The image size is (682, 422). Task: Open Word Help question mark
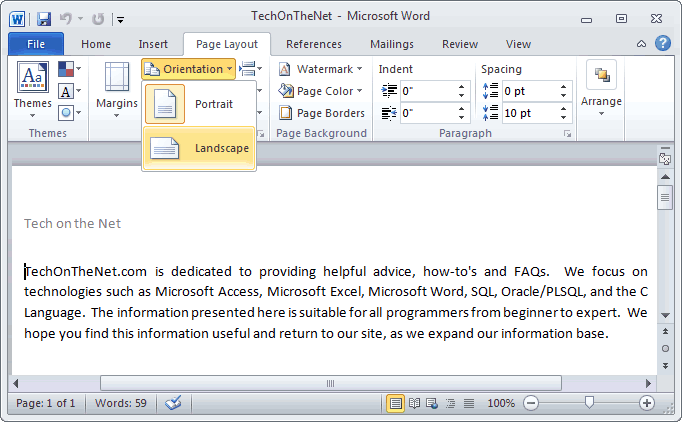[663, 43]
